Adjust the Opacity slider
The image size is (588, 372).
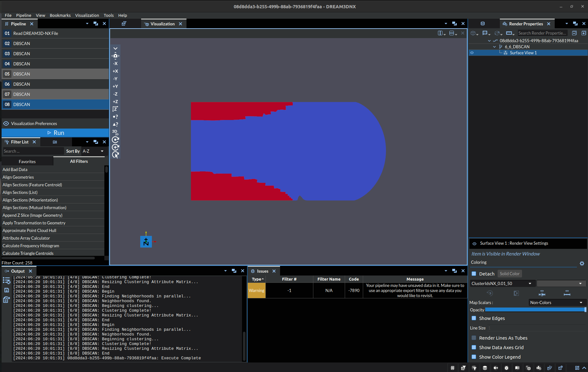(x=536, y=310)
